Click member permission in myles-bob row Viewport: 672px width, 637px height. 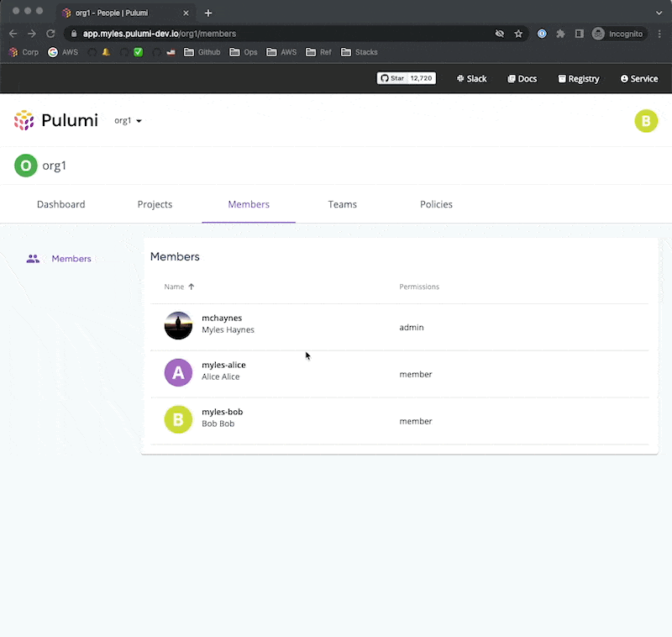click(x=416, y=421)
